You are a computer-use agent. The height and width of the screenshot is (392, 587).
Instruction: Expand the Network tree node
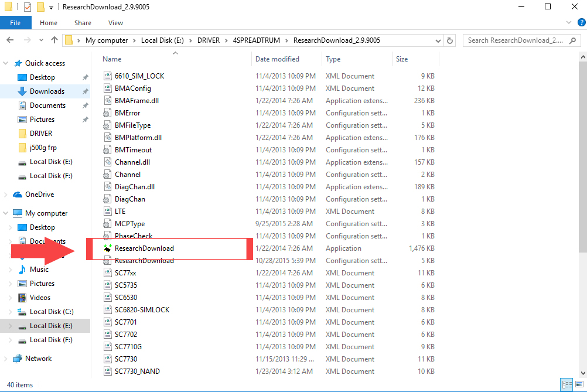(x=6, y=358)
